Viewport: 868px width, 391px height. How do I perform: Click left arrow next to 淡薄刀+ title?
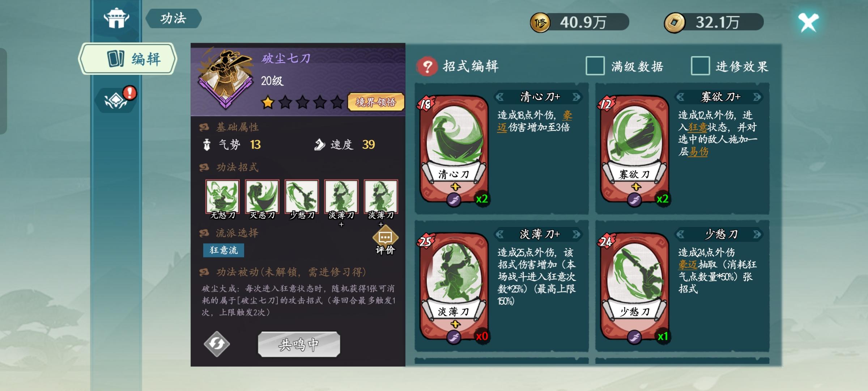[x=499, y=234]
